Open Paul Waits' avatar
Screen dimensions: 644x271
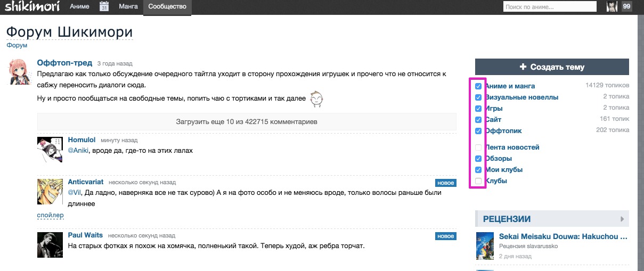[50, 244]
